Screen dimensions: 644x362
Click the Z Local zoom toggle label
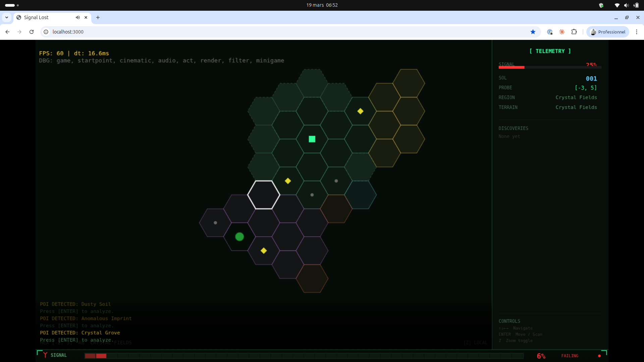click(x=475, y=343)
